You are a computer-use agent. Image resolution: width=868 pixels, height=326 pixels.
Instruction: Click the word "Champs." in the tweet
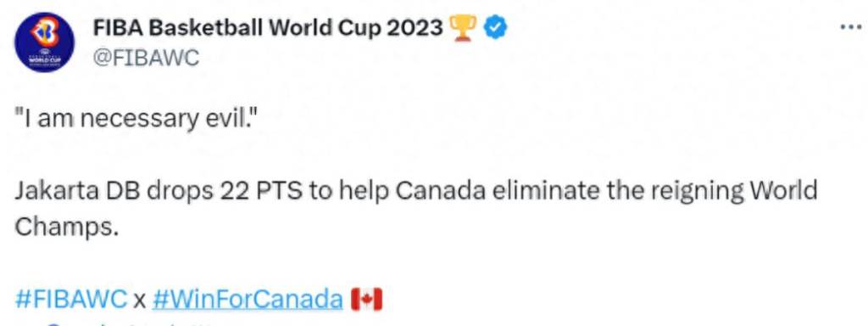point(66,227)
